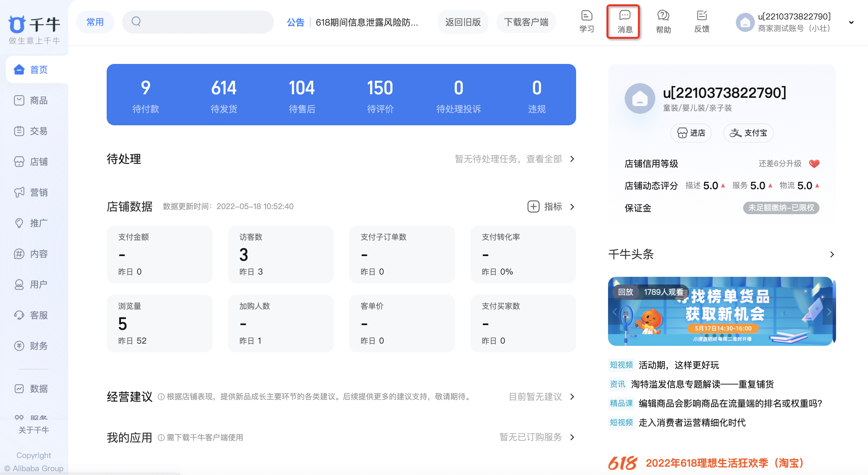Open the 学习 learning icon

pos(586,22)
